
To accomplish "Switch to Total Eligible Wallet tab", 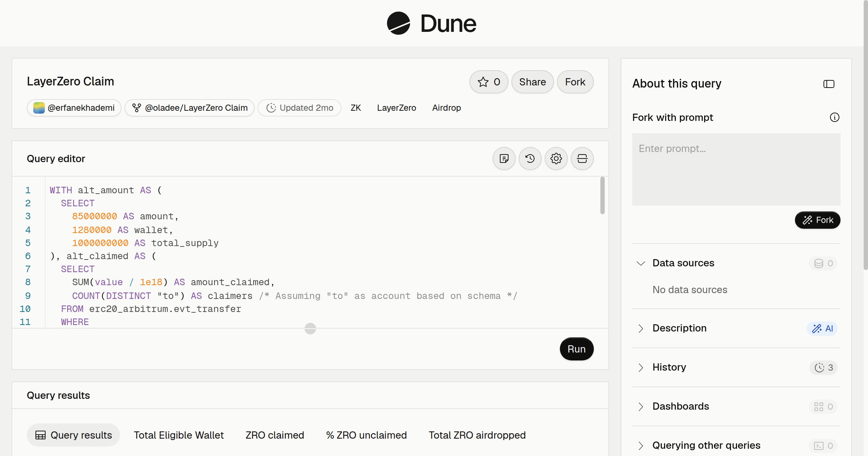I will [179, 435].
